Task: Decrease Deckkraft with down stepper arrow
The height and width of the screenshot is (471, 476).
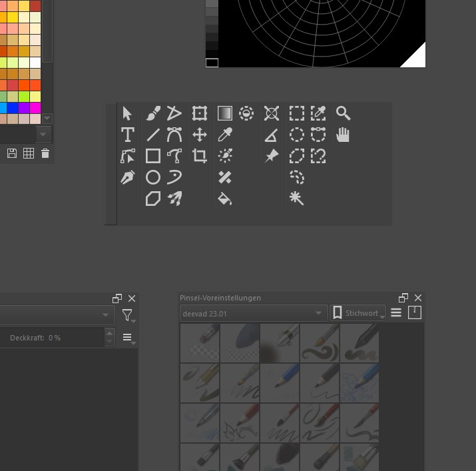Action: pos(110,342)
